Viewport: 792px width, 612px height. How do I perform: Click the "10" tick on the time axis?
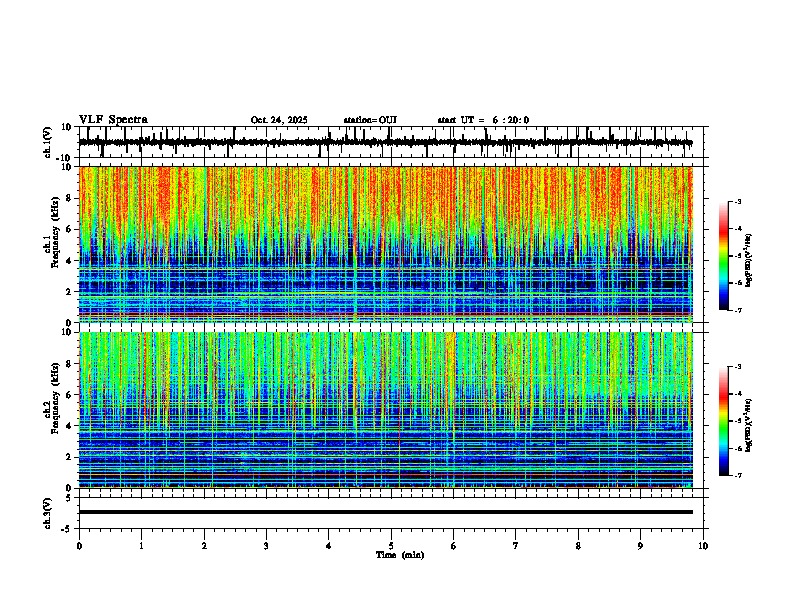703,546
